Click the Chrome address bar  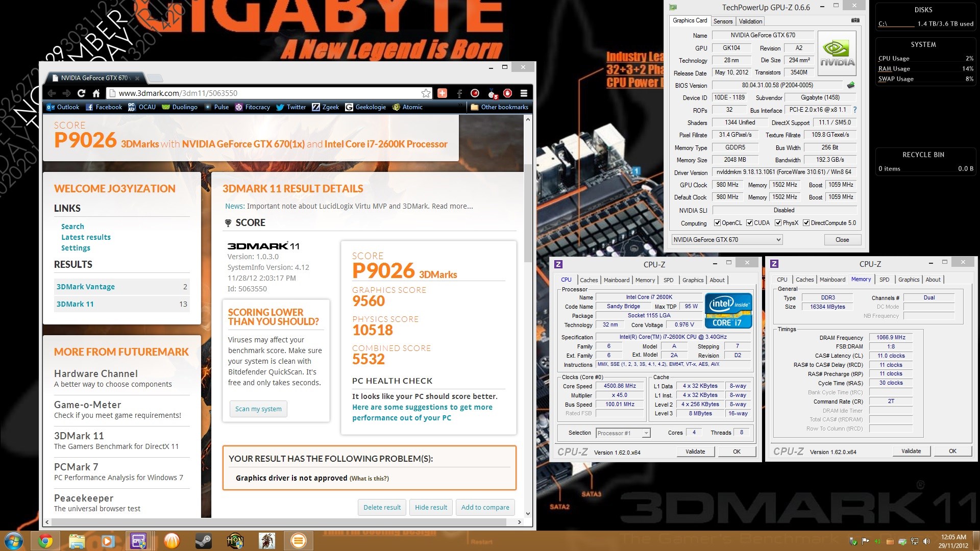click(x=265, y=93)
